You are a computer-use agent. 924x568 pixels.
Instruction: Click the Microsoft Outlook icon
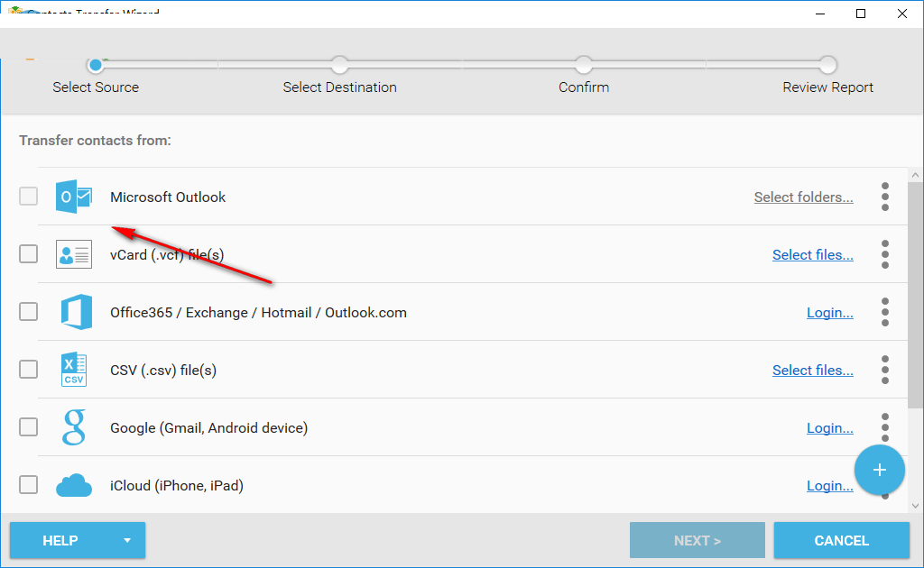pyautogui.click(x=74, y=197)
